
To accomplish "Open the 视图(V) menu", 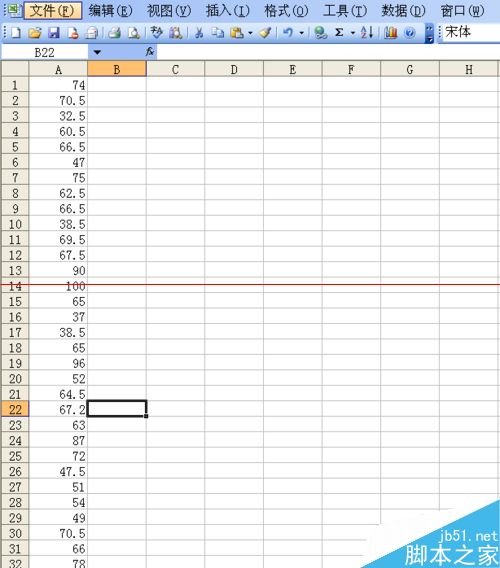I will coord(169,11).
